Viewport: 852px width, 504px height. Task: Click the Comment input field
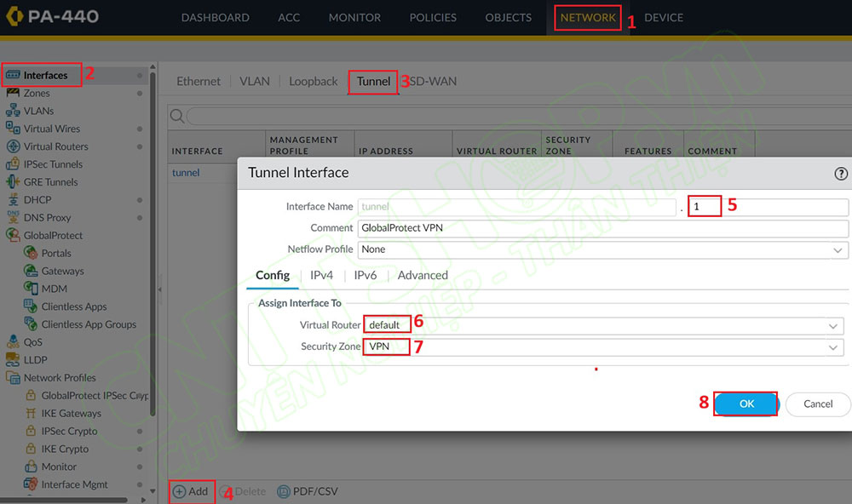tap(602, 228)
